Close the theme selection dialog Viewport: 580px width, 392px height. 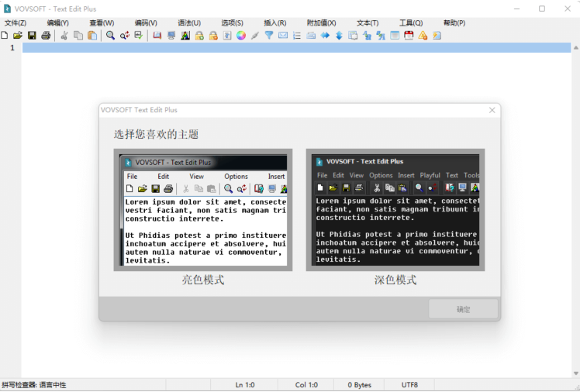pos(492,110)
